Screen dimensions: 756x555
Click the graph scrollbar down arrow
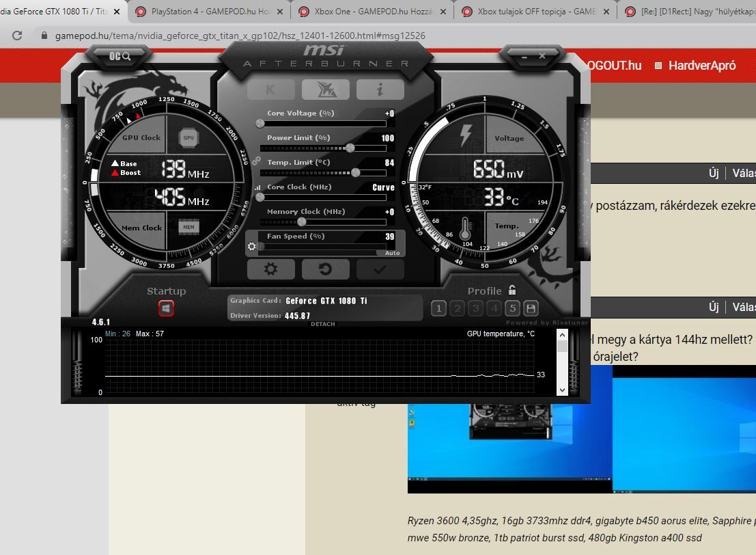click(x=562, y=390)
